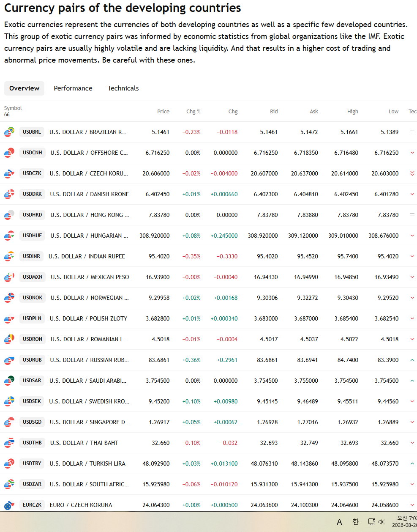Click the USDPLN flag pair icon
Viewport: 417px width, 532px height.
[9, 318]
